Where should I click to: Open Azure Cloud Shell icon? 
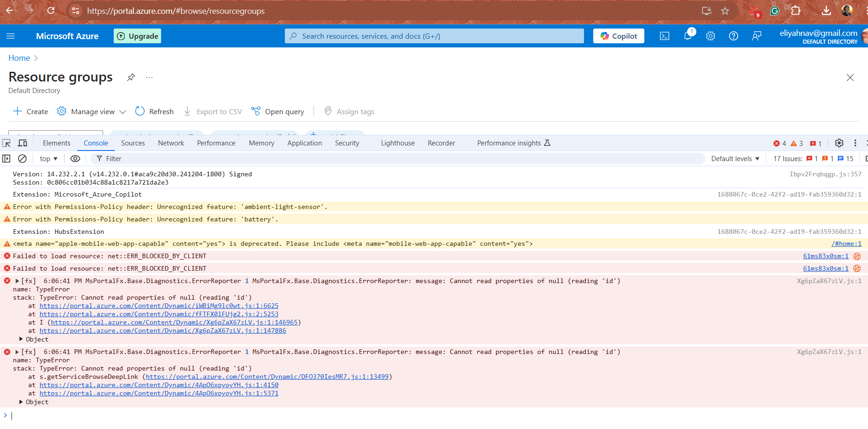[665, 36]
